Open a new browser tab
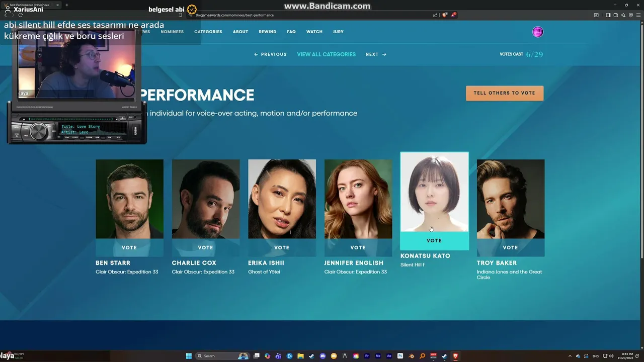This screenshot has width=644, height=362. point(67,5)
